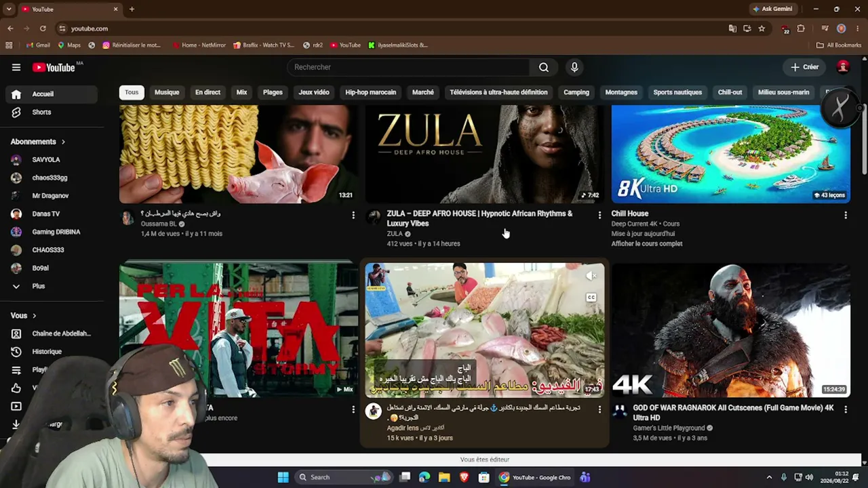Open the 8K Ultra HD island thumbnail
This screenshot has height=488, width=868.
point(731,154)
